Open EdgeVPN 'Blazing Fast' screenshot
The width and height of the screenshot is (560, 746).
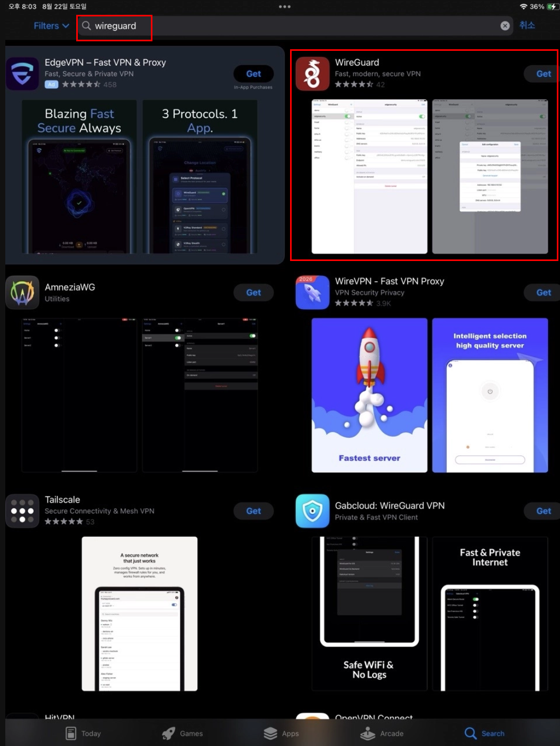[79, 177]
